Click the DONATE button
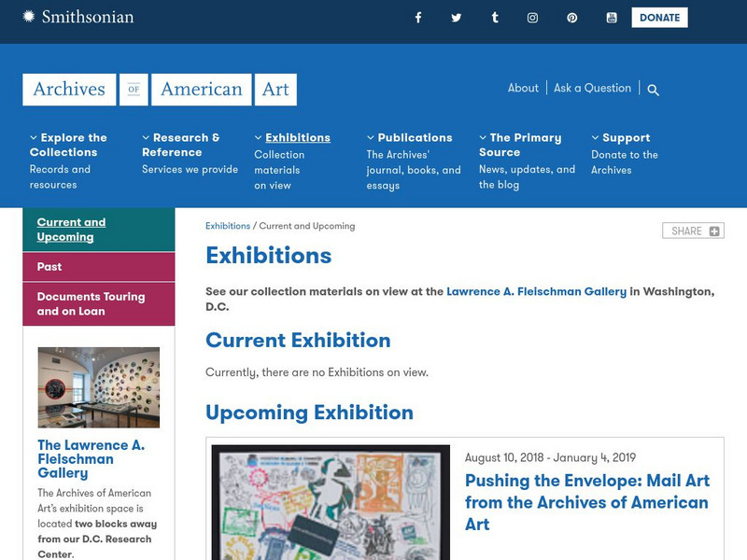The image size is (747, 560). click(659, 17)
